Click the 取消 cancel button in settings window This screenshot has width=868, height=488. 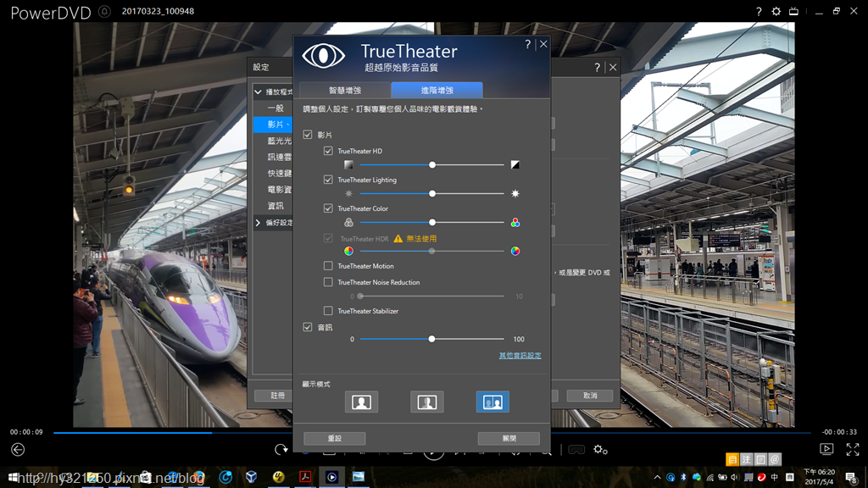pyautogui.click(x=590, y=396)
